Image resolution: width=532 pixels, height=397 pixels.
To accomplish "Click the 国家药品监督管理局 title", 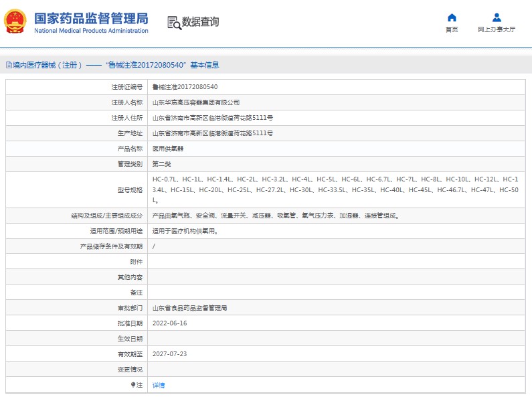I will click(91, 19).
